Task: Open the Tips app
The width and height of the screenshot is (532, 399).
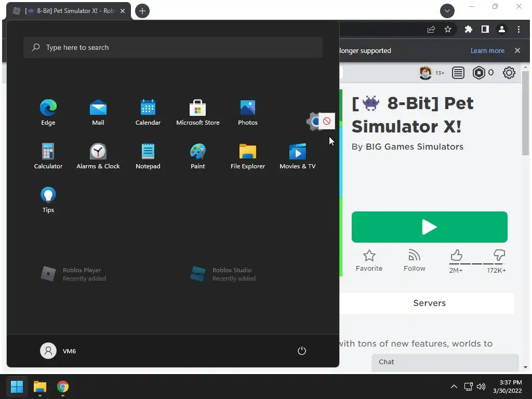Action: tap(48, 200)
